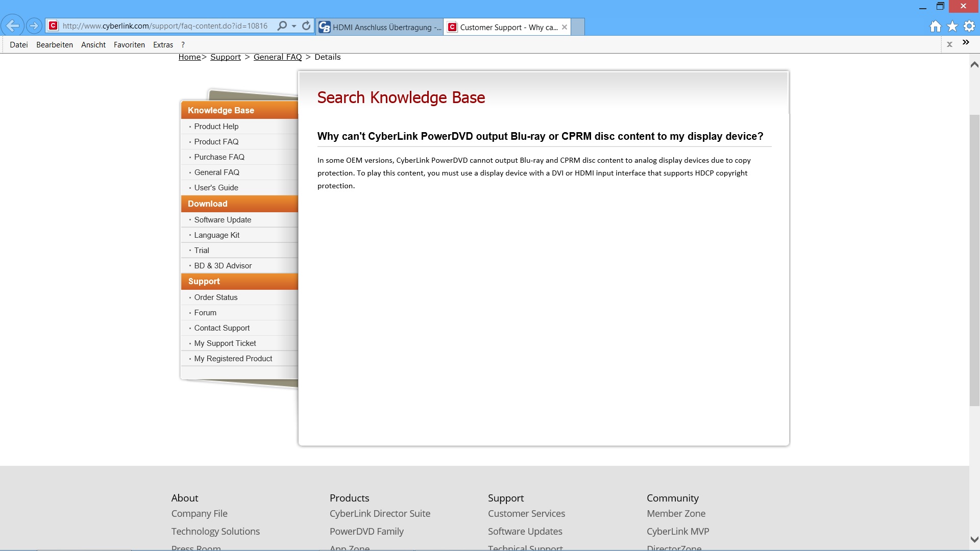Screen dimensions: 980x551
Task: Click the scrollbar down arrow
Action: click(x=974, y=539)
